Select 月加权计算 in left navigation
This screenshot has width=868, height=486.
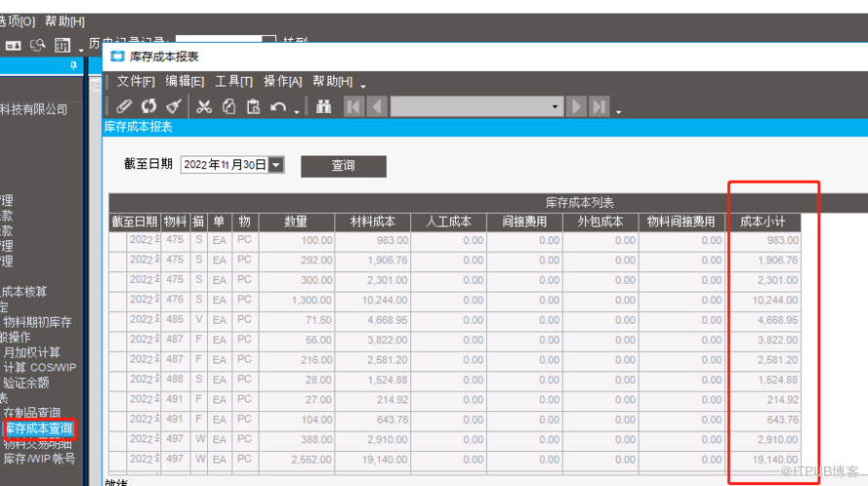[31, 352]
